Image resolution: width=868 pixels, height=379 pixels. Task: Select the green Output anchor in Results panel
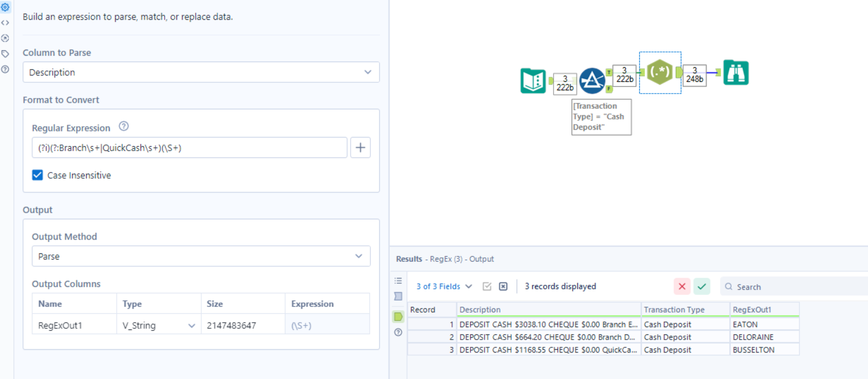pyautogui.click(x=398, y=316)
